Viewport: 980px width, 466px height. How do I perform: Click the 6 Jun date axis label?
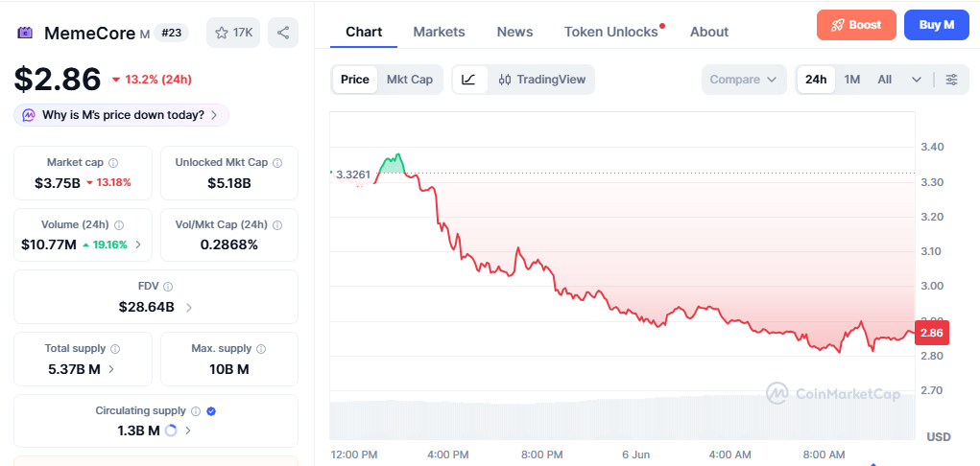[636, 454]
